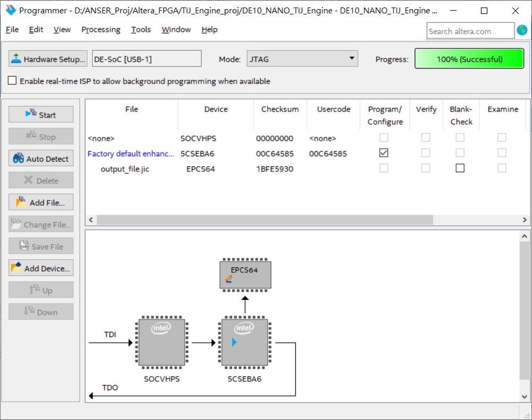Image resolution: width=532 pixels, height=420 pixels.
Task: Click the Quartus Programmer title bar icon
Action: click(11, 10)
